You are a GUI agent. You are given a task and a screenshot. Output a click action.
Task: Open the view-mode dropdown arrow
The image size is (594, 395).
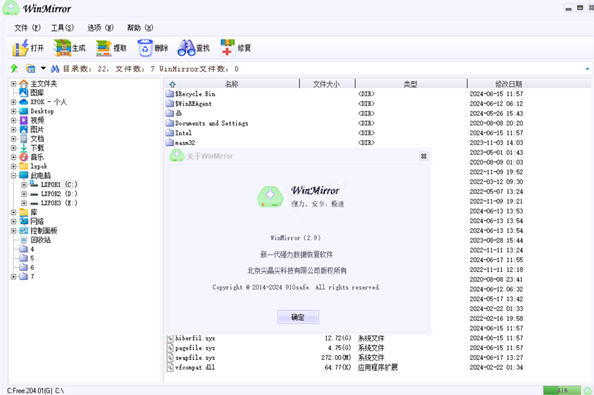(43, 69)
